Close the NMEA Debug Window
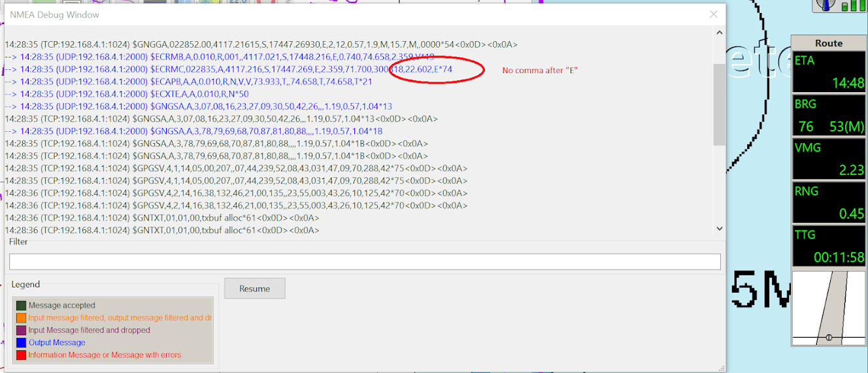The height and width of the screenshot is (373, 868). (x=713, y=14)
